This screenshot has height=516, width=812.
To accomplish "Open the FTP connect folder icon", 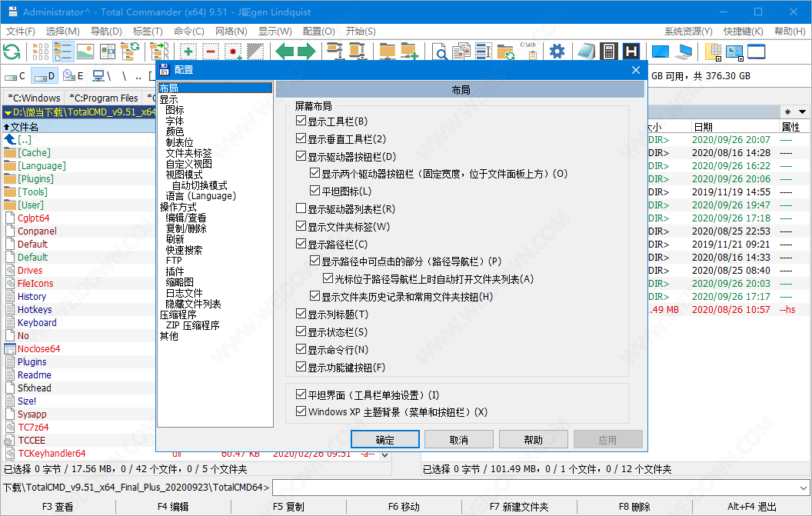I will [x=387, y=52].
